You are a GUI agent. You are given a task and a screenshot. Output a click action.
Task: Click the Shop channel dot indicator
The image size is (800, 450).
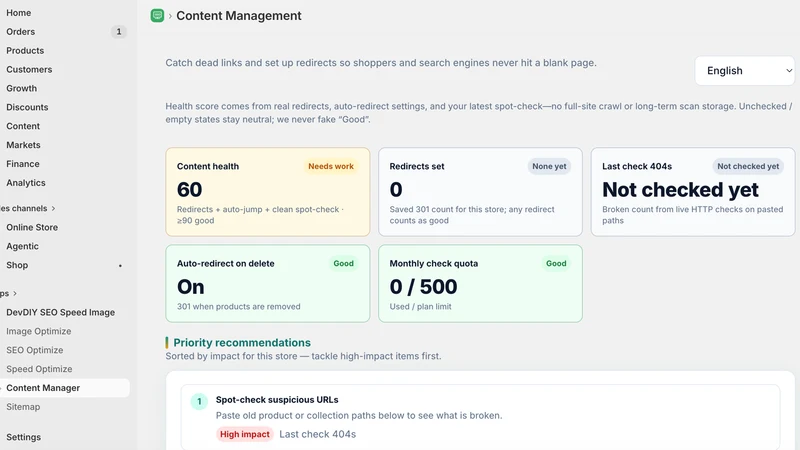(120, 266)
